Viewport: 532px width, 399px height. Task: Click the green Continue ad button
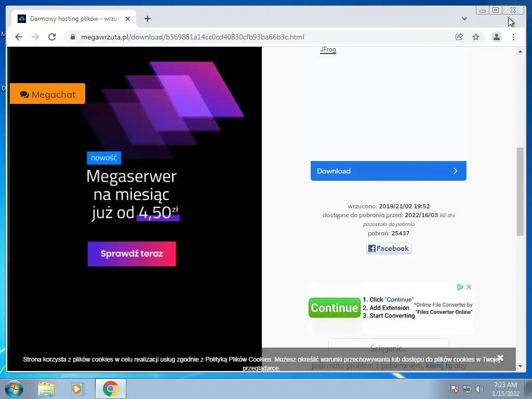pyautogui.click(x=335, y=308)
